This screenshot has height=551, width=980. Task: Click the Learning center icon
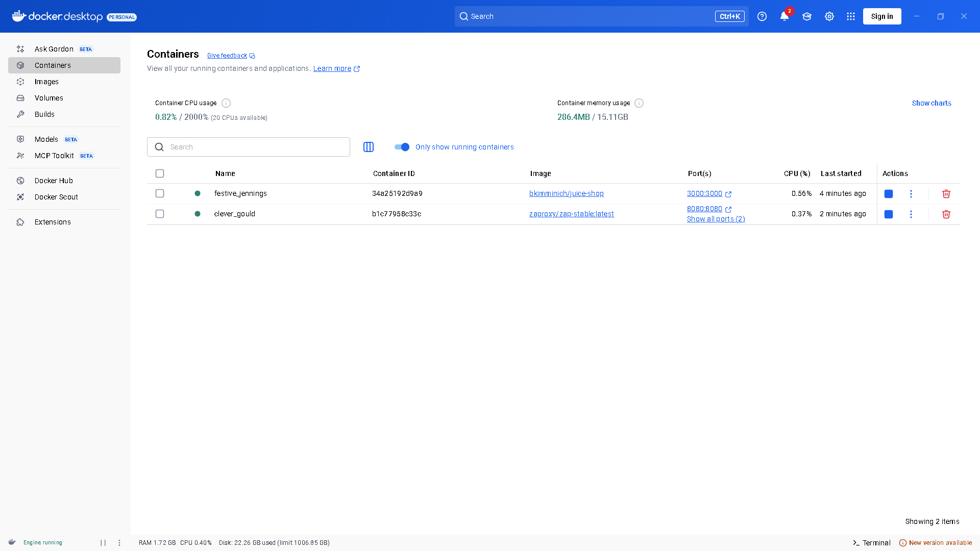point(807,16)
